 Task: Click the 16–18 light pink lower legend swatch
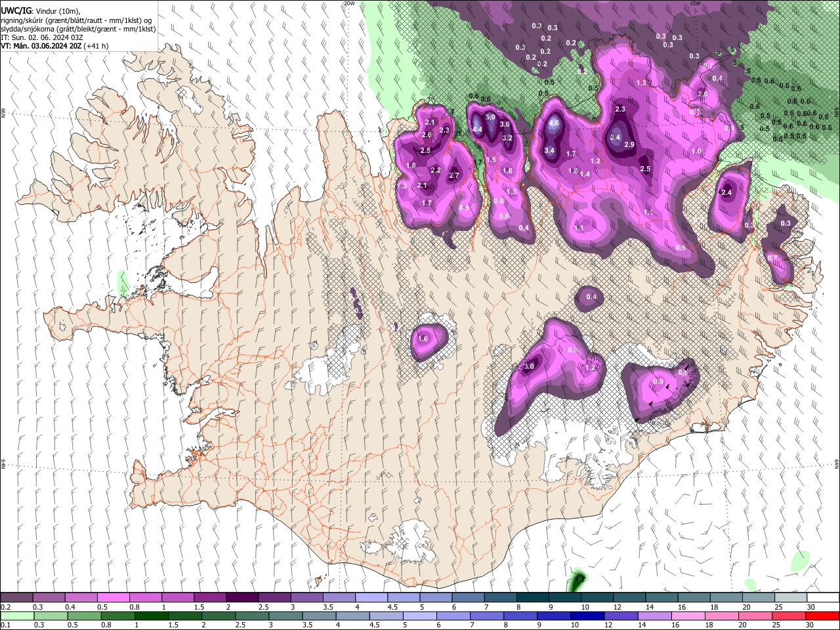click(688, 616)
